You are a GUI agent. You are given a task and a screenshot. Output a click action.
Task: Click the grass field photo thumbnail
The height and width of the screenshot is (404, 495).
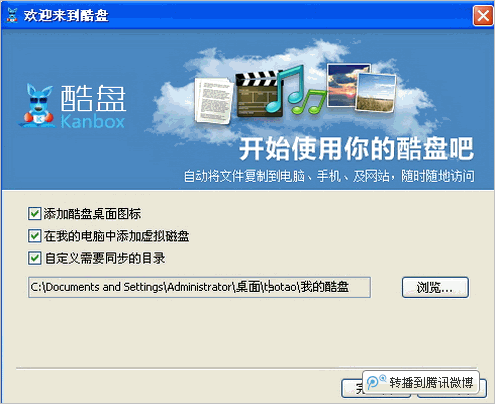point(376,92)
